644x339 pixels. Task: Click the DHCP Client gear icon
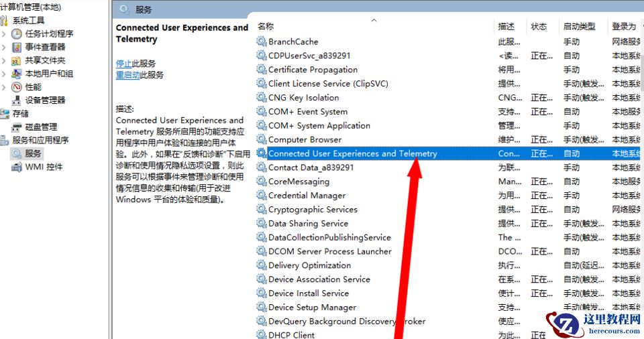pyautogui.click(x=262, y=334)
